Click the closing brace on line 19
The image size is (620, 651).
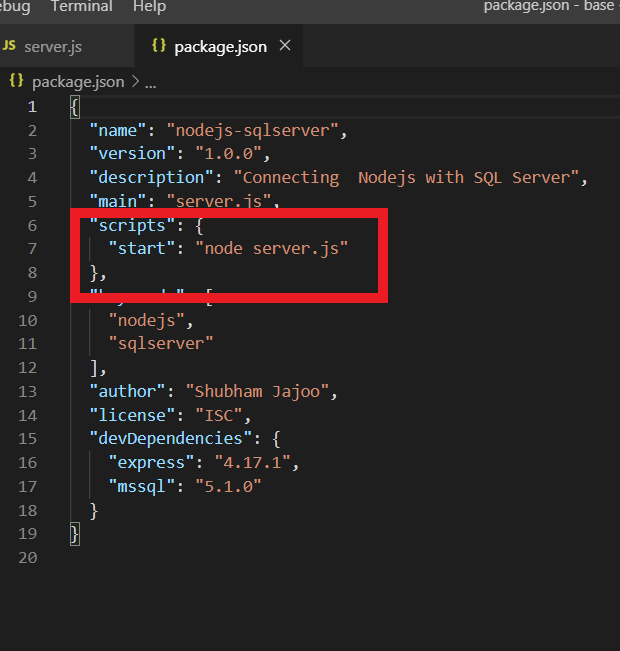coord(75,534)
